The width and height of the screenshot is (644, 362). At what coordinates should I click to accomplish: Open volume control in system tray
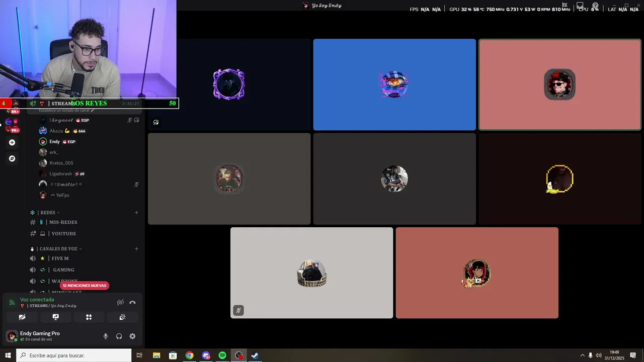click(x=598, y=355)
